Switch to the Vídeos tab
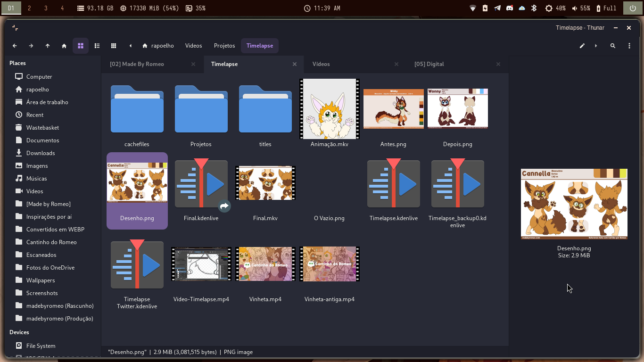 coord(321,64)
